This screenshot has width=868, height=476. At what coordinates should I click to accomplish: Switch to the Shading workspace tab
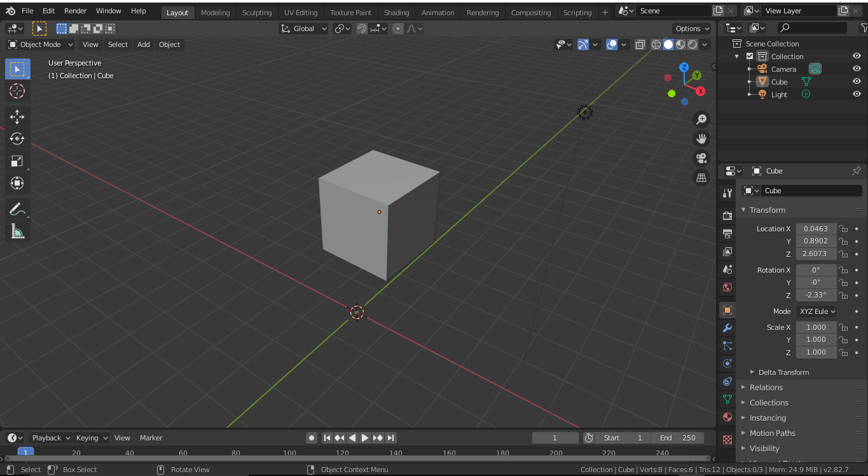396,12
